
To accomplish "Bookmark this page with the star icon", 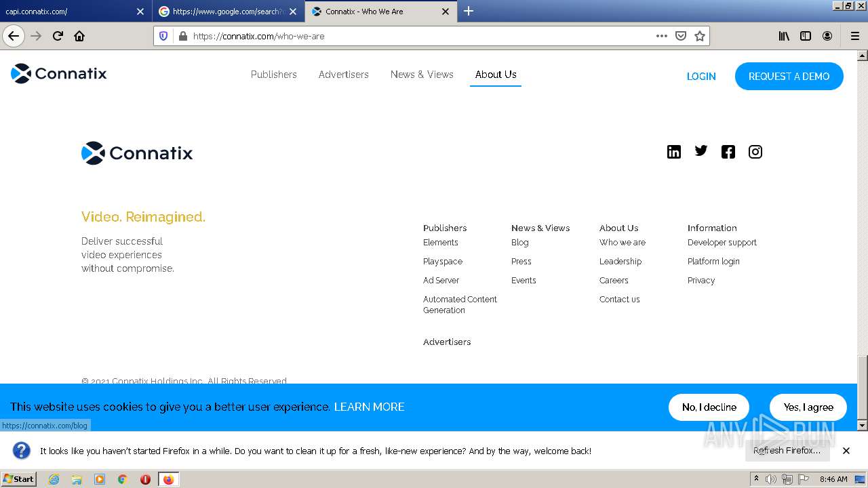I will click(x=700, y=36).
